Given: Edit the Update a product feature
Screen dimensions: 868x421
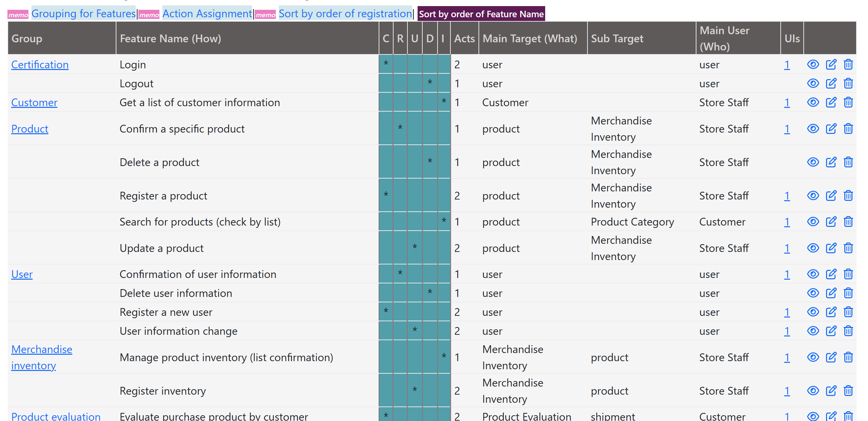Looking at the screenshot, I should pyautogui.click(x=831, y=248).
